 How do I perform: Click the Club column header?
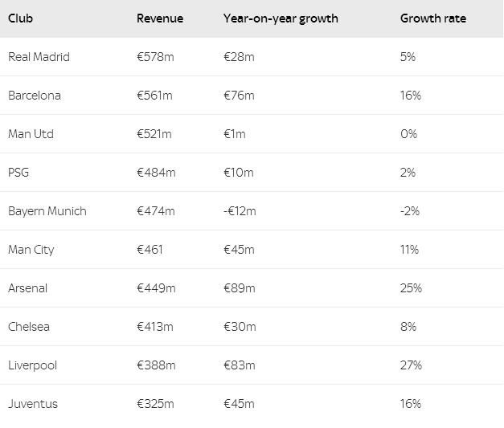[21, 18]
